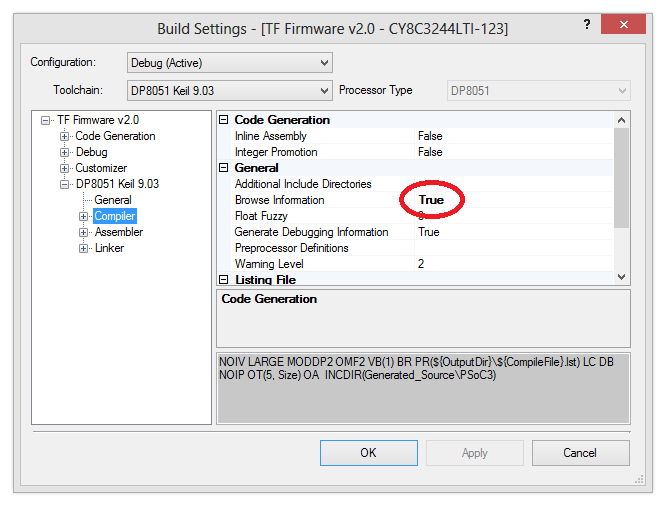Expand the Debug tree node
Image resolution: width=668 pixels, height=505 pixels.
coord(65,152)
